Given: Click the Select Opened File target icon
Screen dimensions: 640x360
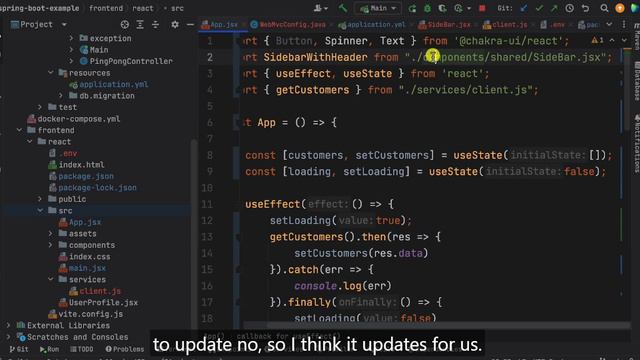Looking at the screenshot, I should click(x=124, y=25).
